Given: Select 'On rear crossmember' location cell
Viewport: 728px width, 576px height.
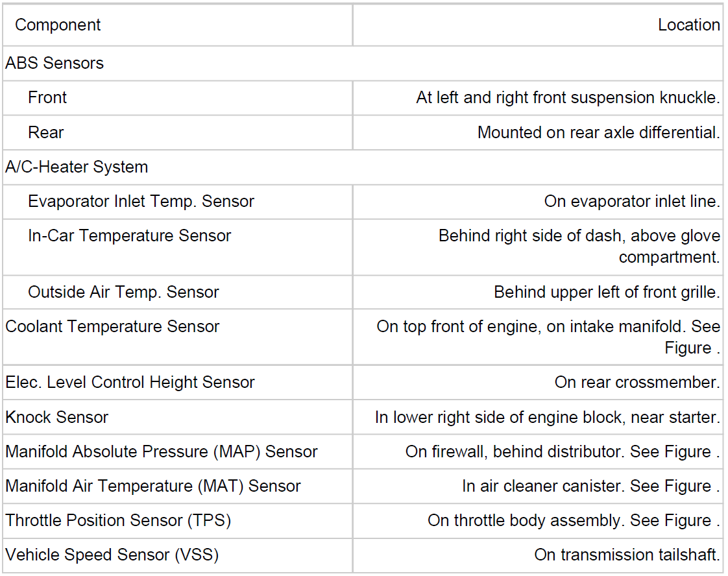Looking at the screenshot, I should 637,383.
